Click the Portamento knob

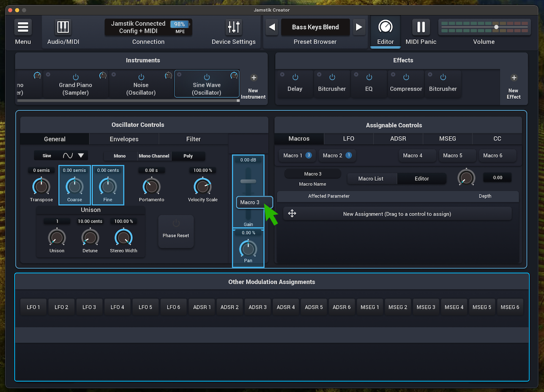(x=151, y=186)
